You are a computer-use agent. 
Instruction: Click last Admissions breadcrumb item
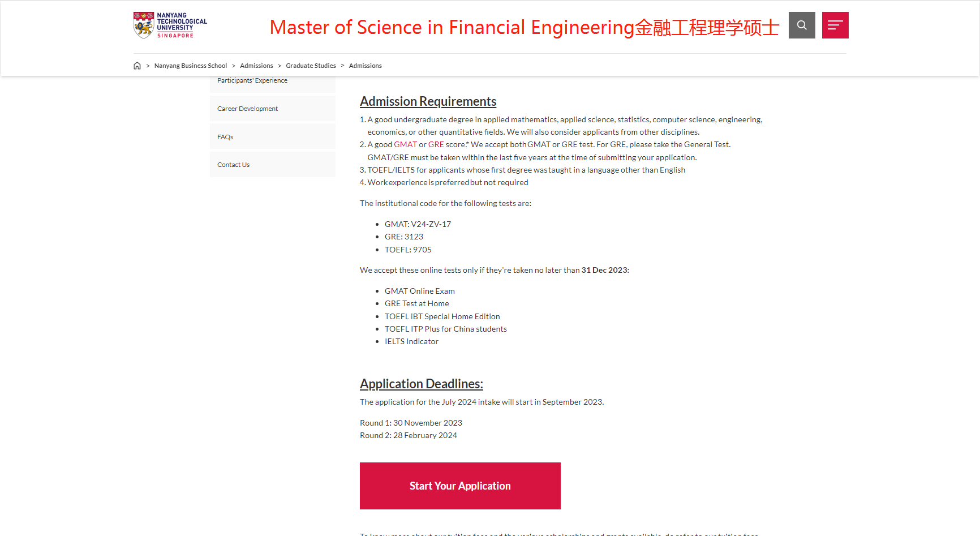pos(365,66)
